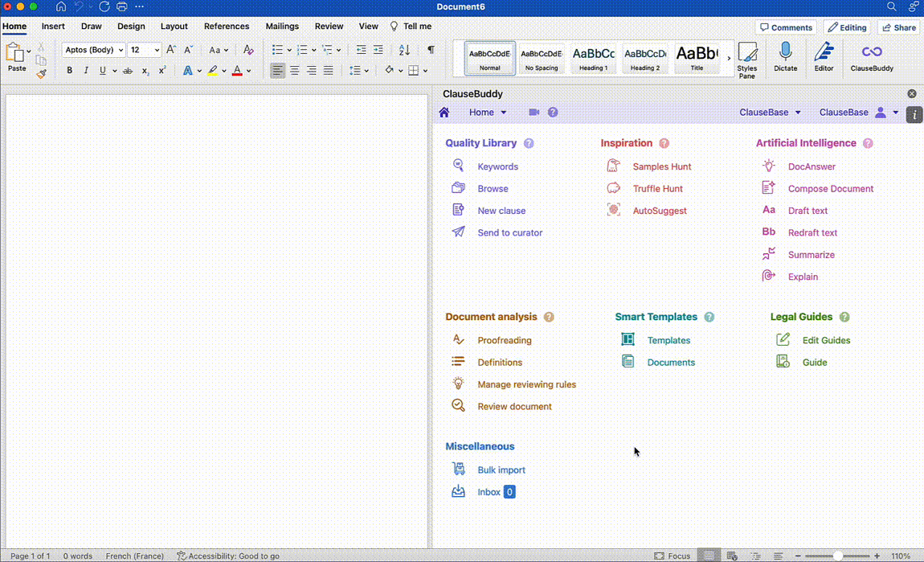
Task: Click the Share button
Action: (899, 27)
